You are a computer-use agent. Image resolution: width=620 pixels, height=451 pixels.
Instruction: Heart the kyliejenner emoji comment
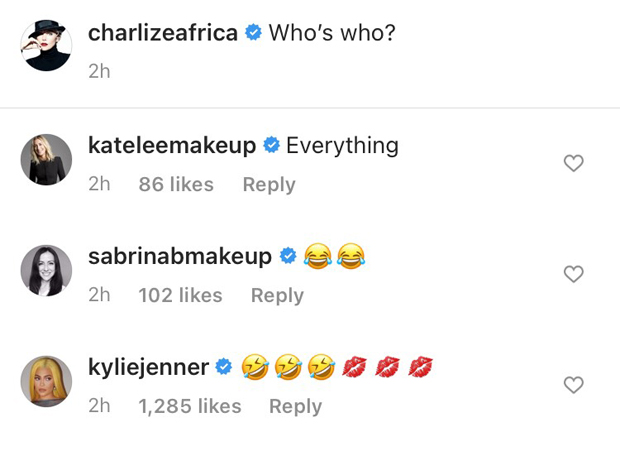tap(573, 385)
